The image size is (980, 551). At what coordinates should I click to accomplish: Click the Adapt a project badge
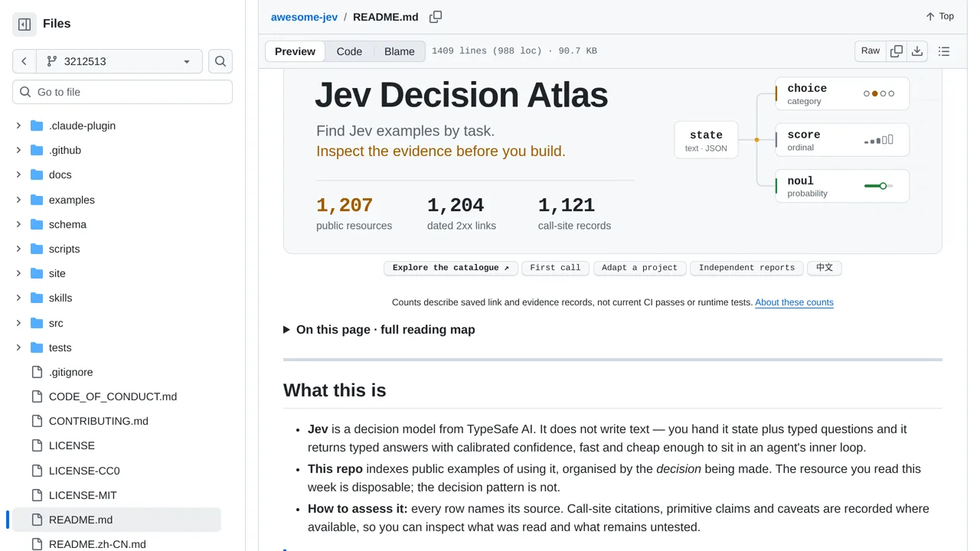pyautogui.click(x=639, y=268)
